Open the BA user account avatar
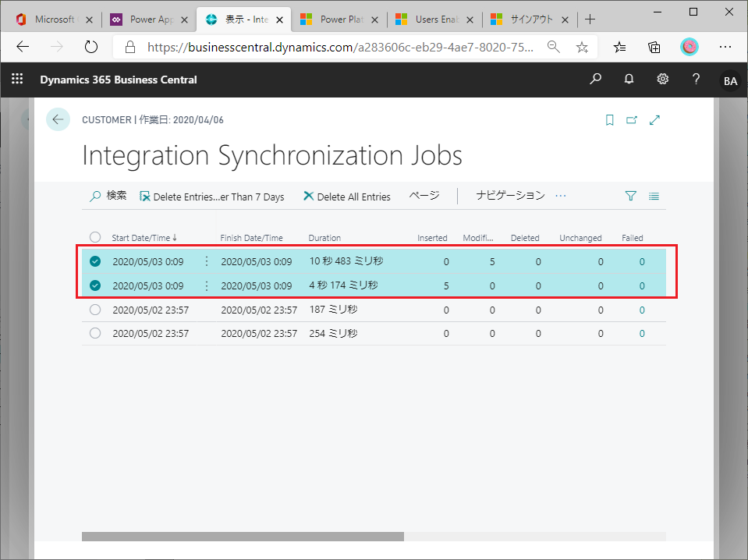Screen dimensions: 748x560 [730, 80]
